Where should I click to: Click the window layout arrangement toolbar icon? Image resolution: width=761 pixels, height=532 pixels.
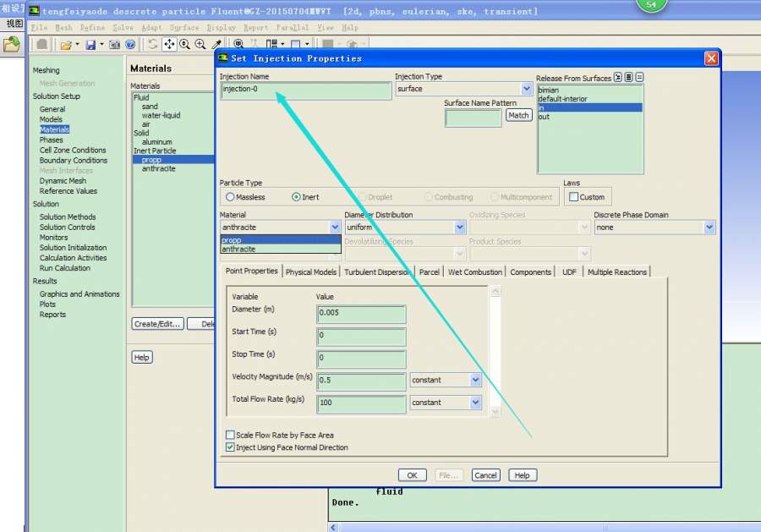pyautogui.click(x=271, y=44)
